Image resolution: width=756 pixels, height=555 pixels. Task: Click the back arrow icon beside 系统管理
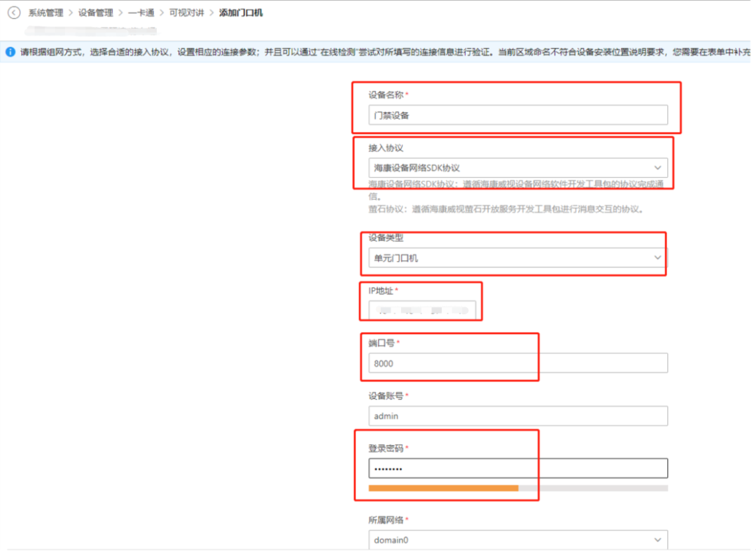(14, 13)
